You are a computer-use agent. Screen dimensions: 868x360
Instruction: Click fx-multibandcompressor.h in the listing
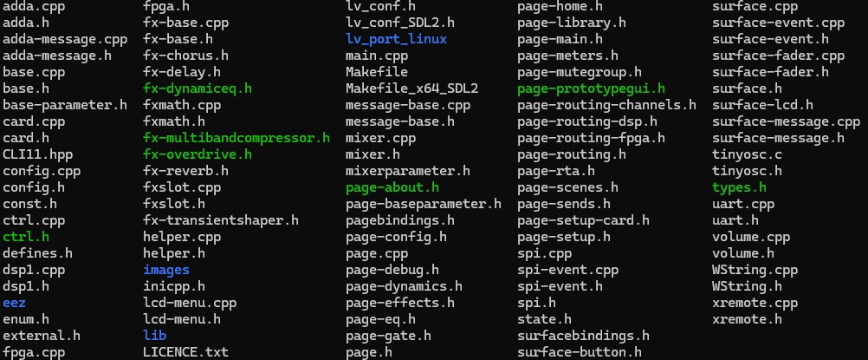tap(236, 138)
